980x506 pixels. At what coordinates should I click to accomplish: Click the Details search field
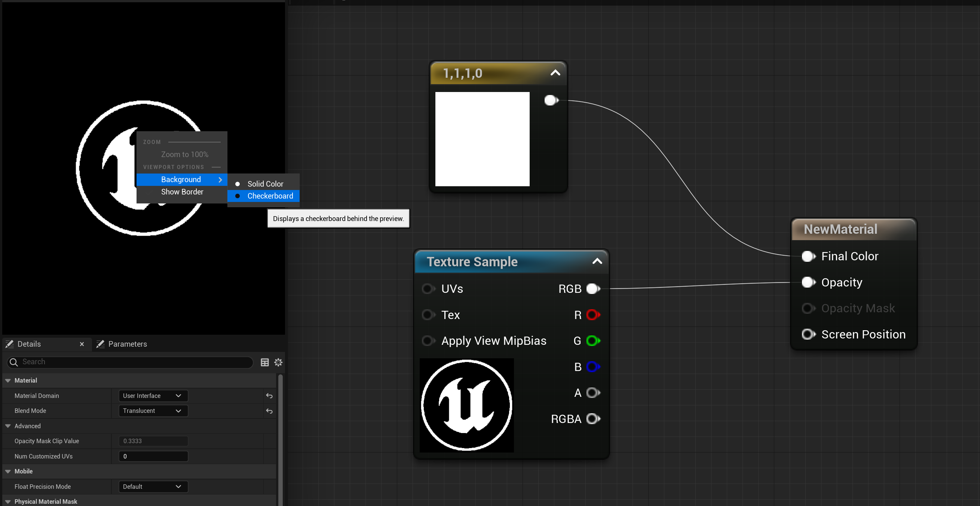(133, 362)
